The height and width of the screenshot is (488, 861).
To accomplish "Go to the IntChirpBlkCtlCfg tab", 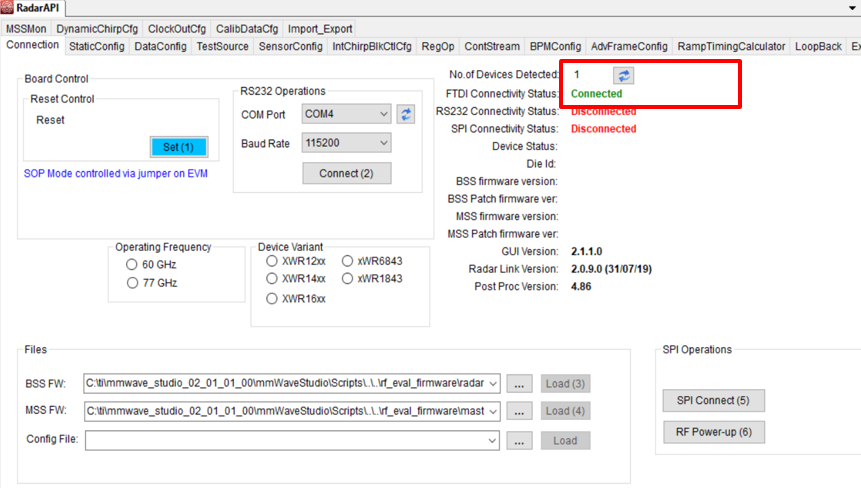I will tap(372, 47).
